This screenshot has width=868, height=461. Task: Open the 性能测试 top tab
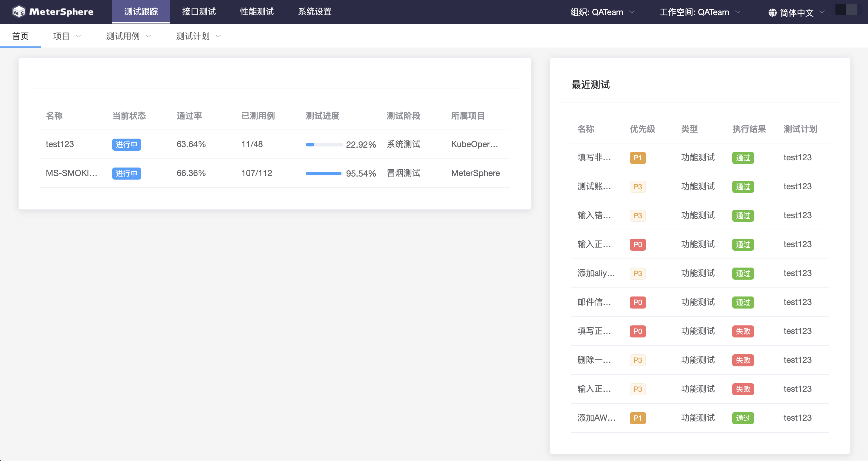click(257, 12)
